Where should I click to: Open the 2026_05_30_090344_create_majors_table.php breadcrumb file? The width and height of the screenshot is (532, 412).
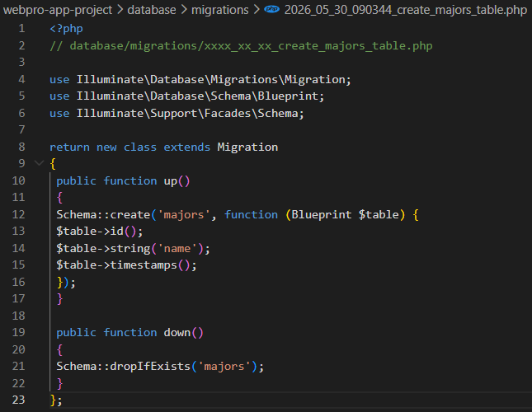(x=406, y=10)
